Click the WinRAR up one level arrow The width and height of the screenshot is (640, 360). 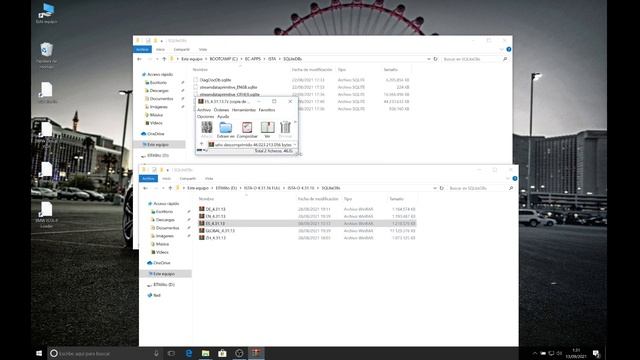[x=201, y=144]
